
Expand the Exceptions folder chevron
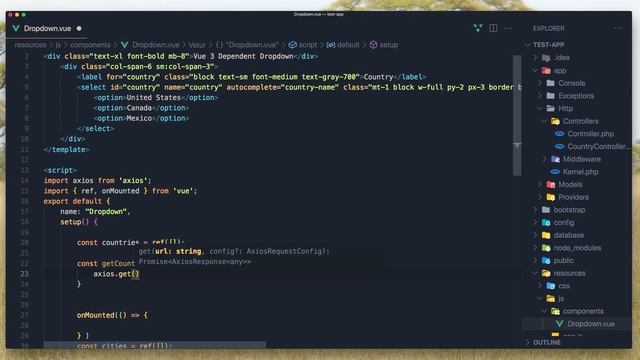tap(540, 96)
